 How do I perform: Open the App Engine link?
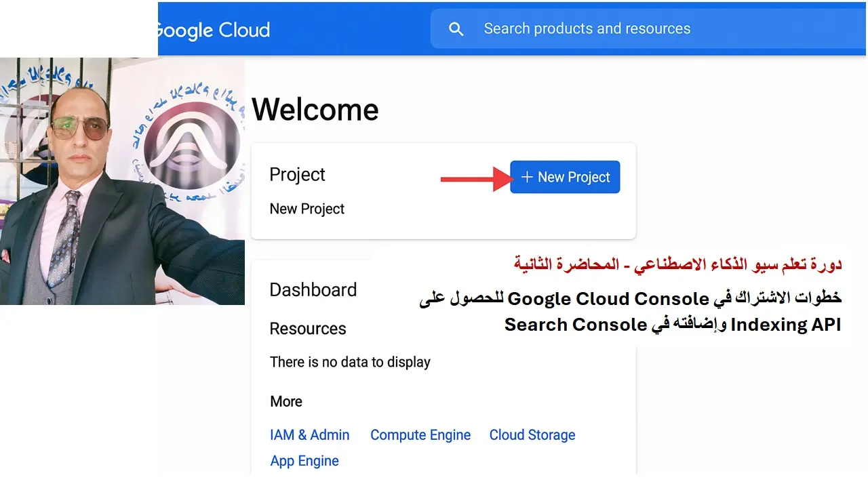coord(304,461)
